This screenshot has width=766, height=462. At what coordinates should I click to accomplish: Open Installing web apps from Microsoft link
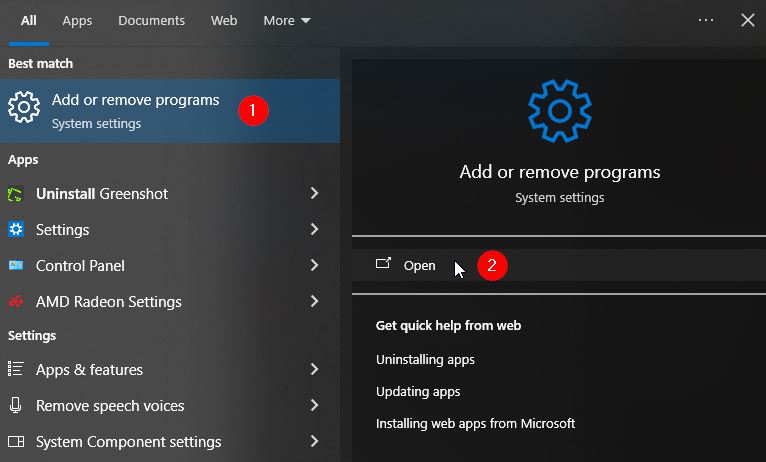(475, 423)
